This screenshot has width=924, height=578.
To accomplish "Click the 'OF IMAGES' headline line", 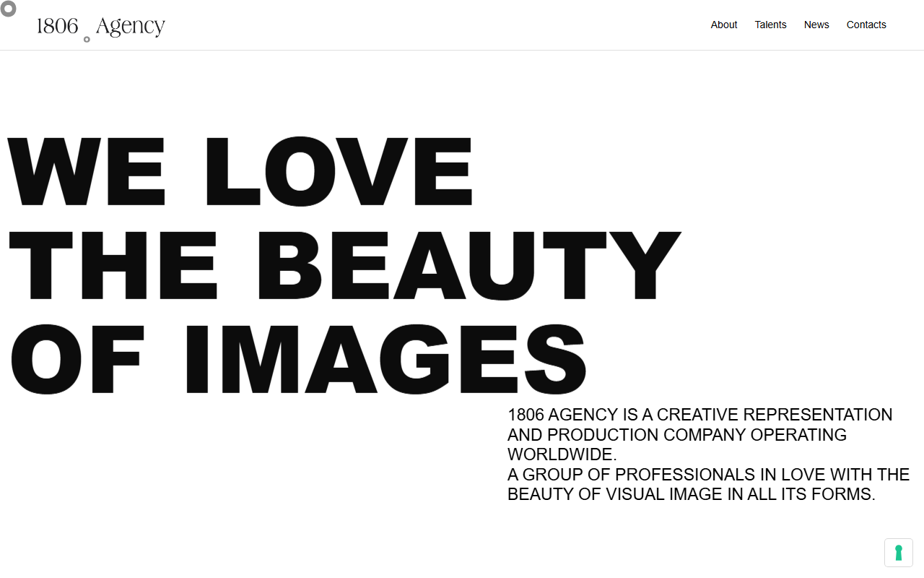I will tap(297, 359).
